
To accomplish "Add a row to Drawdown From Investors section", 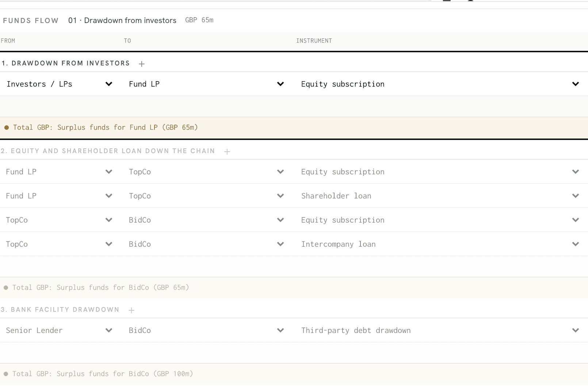I will tap(142, 64).
